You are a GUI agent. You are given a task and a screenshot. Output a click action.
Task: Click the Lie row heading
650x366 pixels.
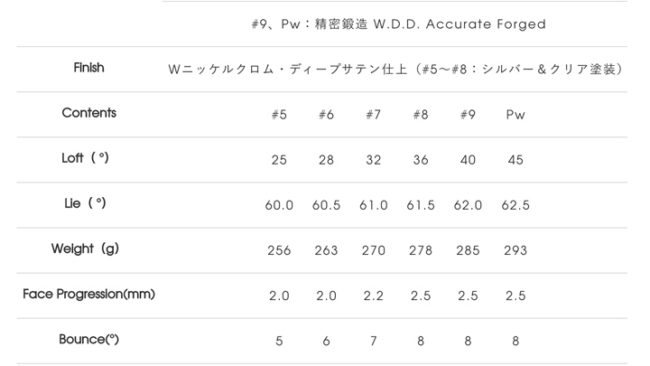[x=85, y=203]
